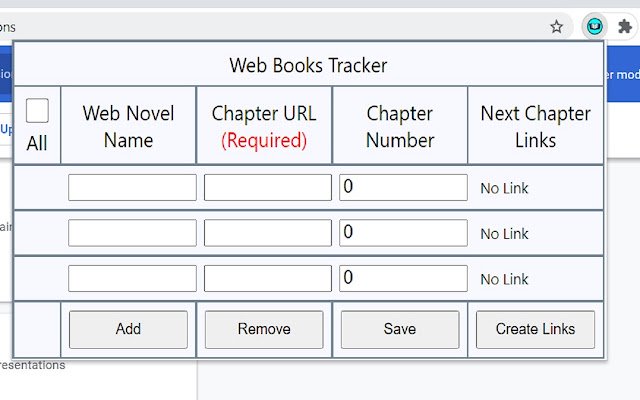Save the tracker entries
640x400 pixels.
click(x=400, y=329)
